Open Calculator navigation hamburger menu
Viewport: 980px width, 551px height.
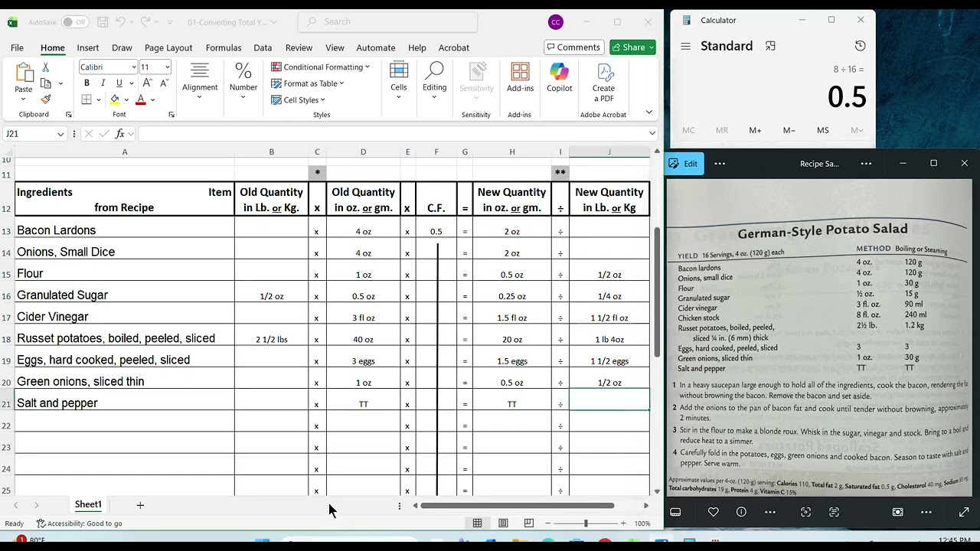click(685, 46)
